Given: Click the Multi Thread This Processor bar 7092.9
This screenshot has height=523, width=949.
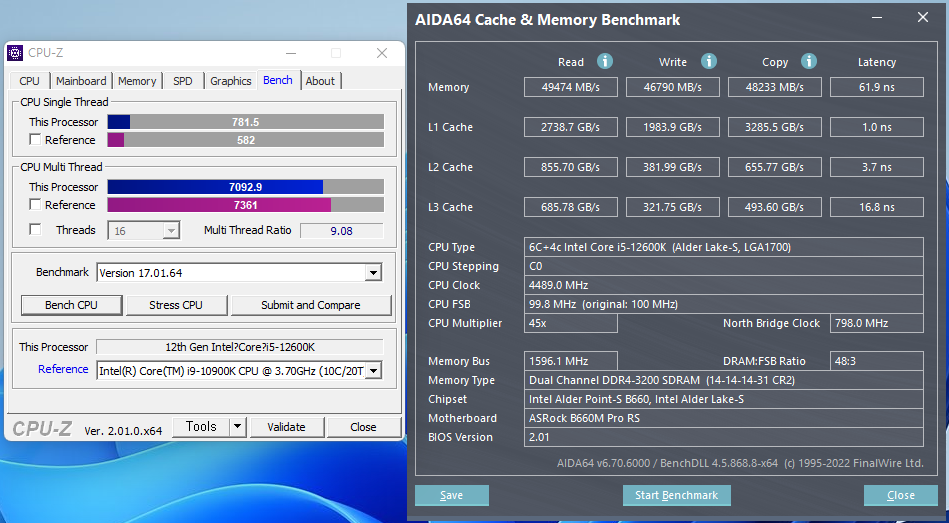Looking at the screenshot, I should [x=246, y=187].
